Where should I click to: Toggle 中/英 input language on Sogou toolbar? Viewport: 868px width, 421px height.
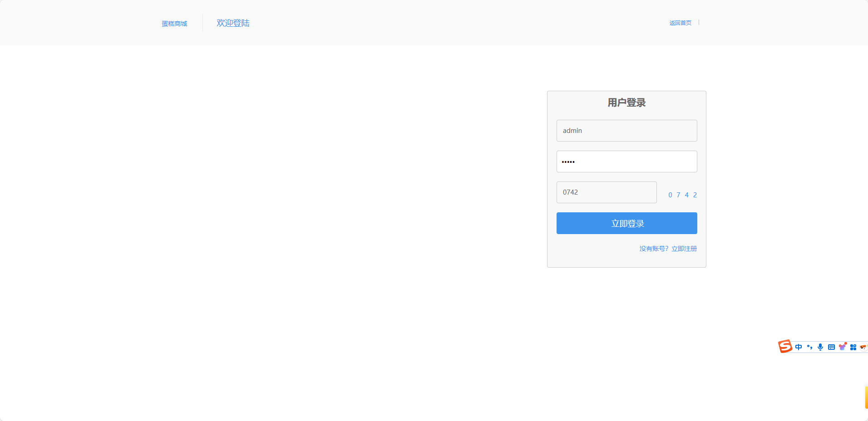coord(799,347)
